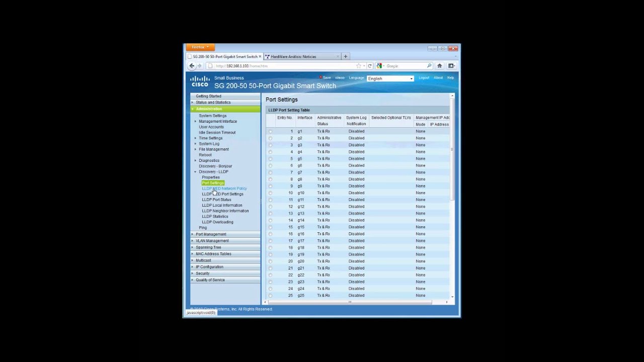Close the SG 200-50 tab
Viewport: 644px width, 362px height.
260,57
